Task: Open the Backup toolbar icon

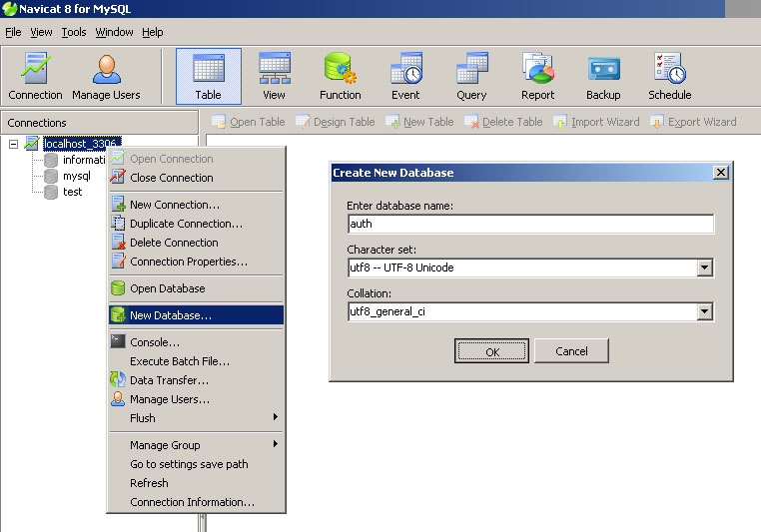Action: point(603,76)
